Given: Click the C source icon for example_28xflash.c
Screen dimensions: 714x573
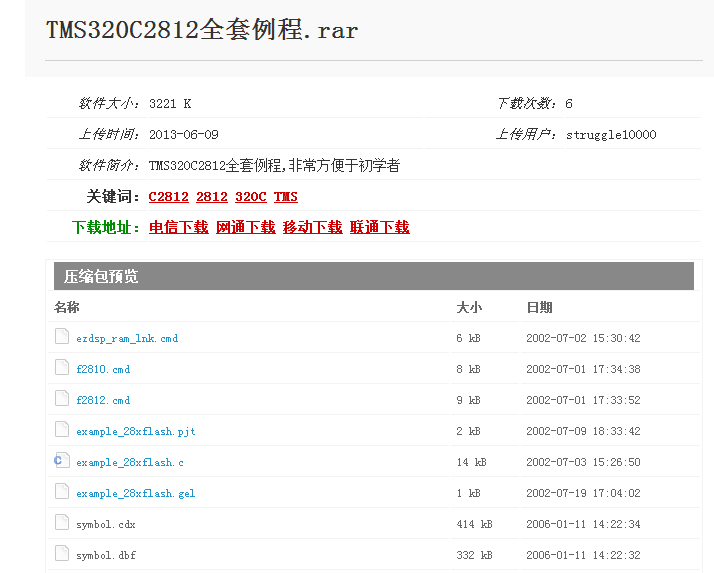Looking at the screenshot, I should point(62,461).
